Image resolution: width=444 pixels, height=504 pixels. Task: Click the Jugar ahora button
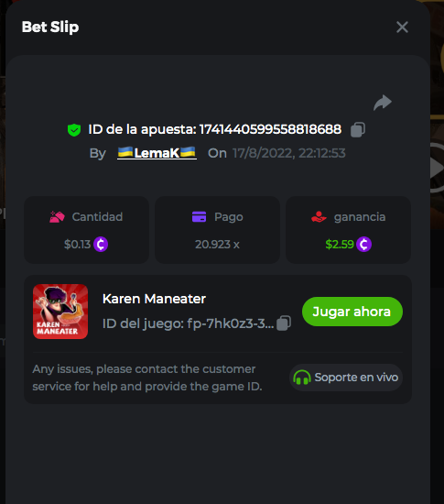point(352,312)
